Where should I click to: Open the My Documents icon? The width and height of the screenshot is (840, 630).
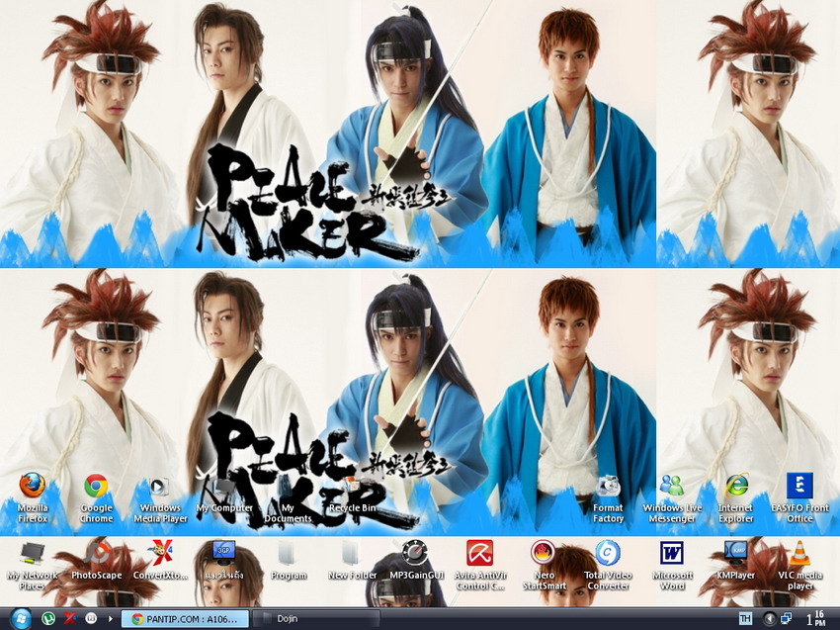(288, 499)
